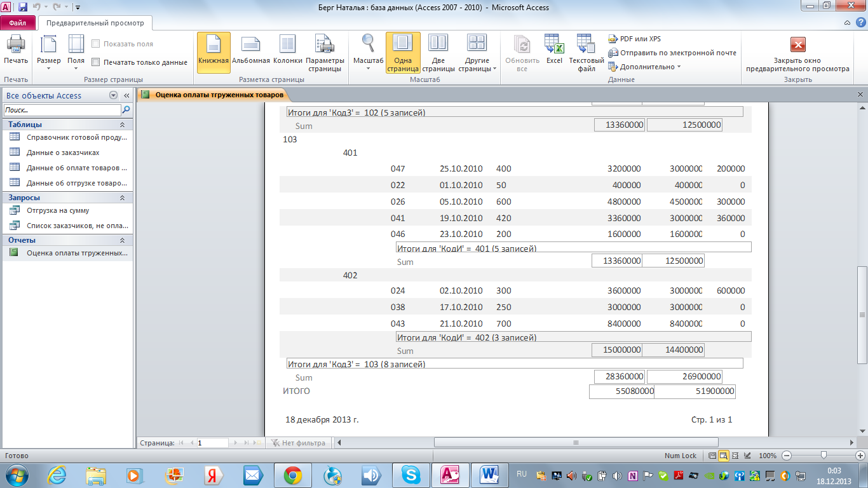Image resolution: width=868 pixels, height=488 pixels.
Task: Click the navigation pane Поиск field
Action: pyautogui.click(x=62, y=110)
